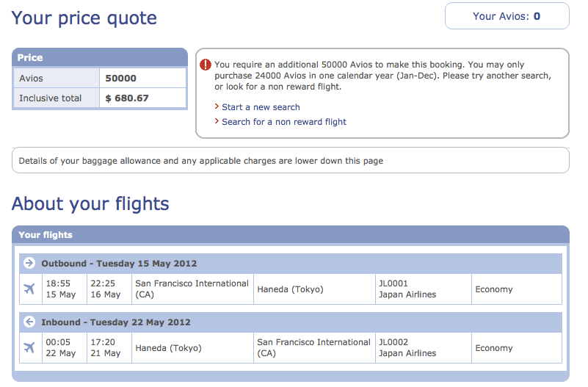Click the inbound left-arrow circle icon

point(29,322)
